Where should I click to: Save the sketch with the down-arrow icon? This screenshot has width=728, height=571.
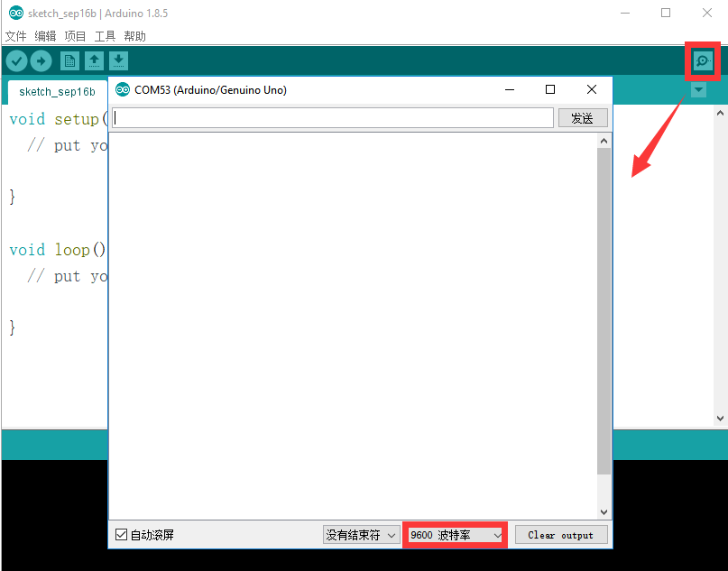pyautogui.click(x=118, y=60)
